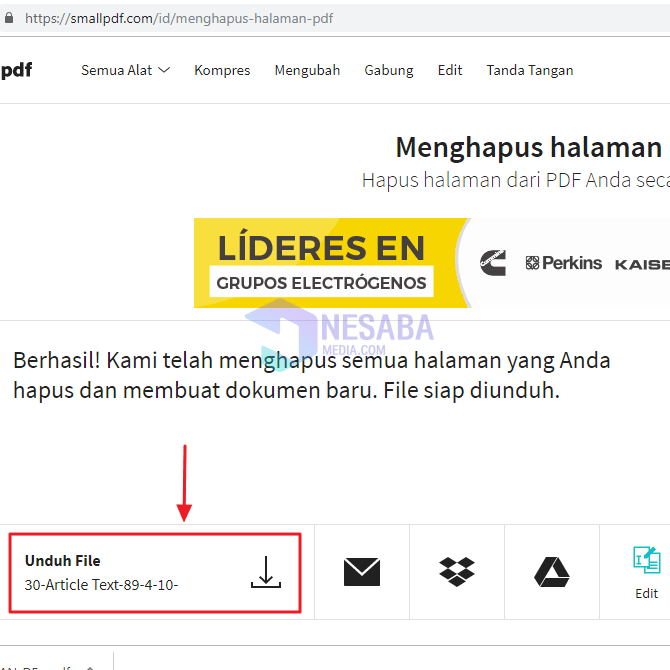Click the Perkins logo in the ad
The width and height of the screenshot is (670, 670).
tap(564, 263)
